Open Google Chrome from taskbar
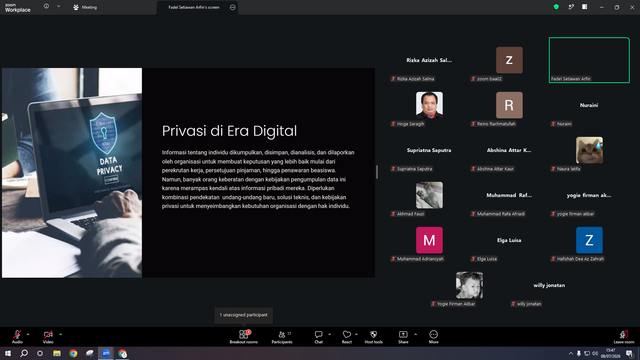 73,353
